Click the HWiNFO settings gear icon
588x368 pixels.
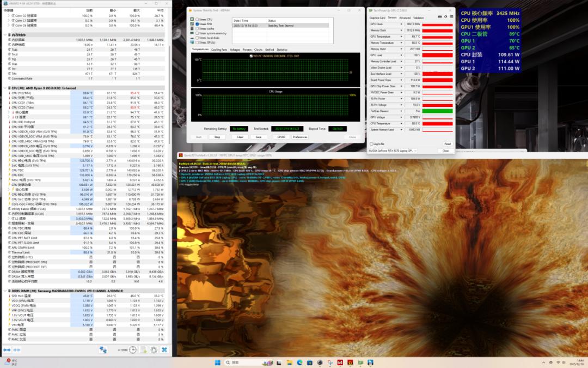tap(154, 350)
